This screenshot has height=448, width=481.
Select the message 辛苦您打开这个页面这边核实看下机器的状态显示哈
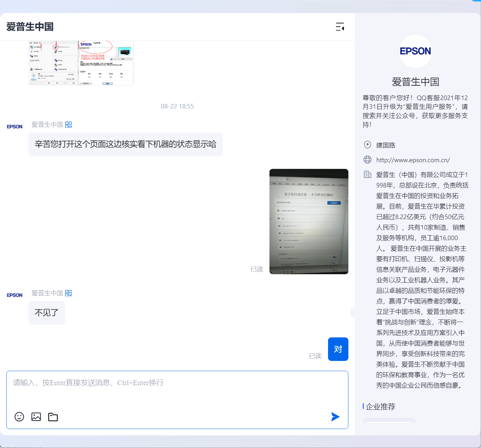[126, 144]
